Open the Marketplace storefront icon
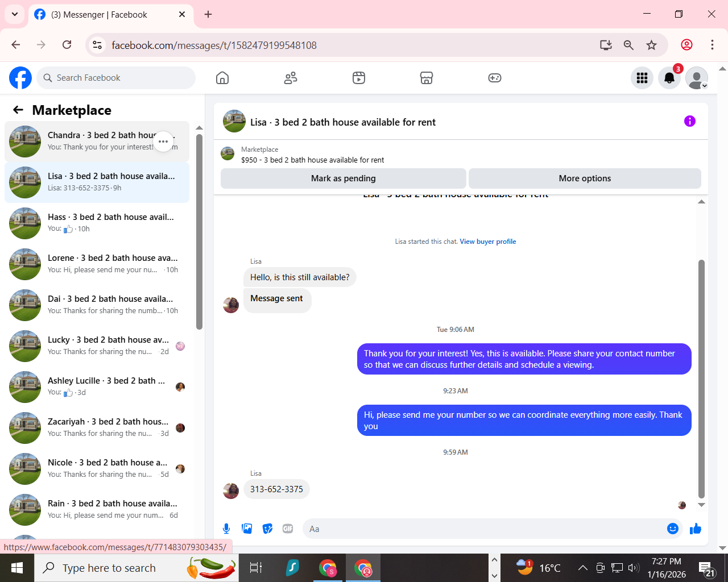This screenshot has height=582, width=728. [x=427, y=78]
